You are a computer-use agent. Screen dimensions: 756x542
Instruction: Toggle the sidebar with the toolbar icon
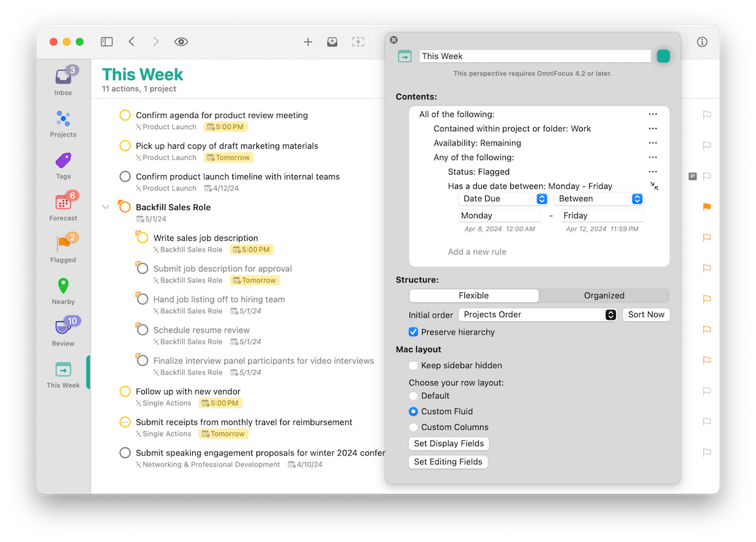(x=106, y=42)
